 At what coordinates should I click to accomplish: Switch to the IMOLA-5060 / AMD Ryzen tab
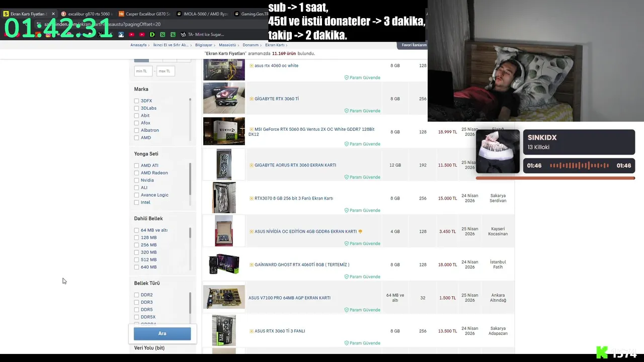coord(203,14)
